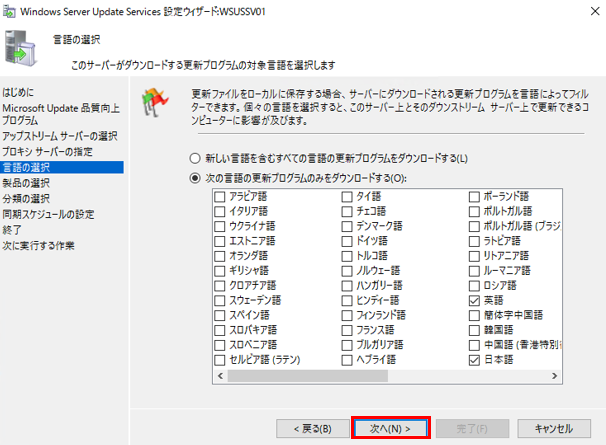Check the ウクライナ語 checkbox
This screenshot has width=606, height=445.
pos(220,226)
